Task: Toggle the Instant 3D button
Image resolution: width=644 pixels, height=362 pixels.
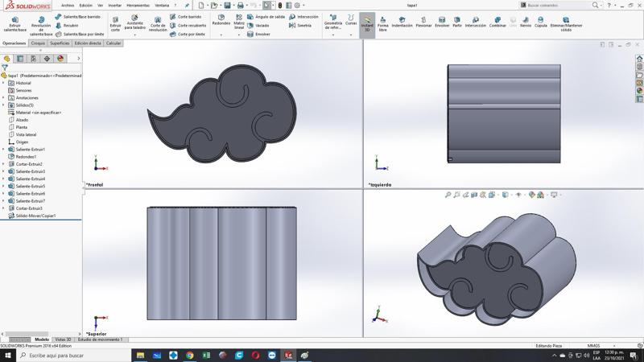Action: point(367,23)
